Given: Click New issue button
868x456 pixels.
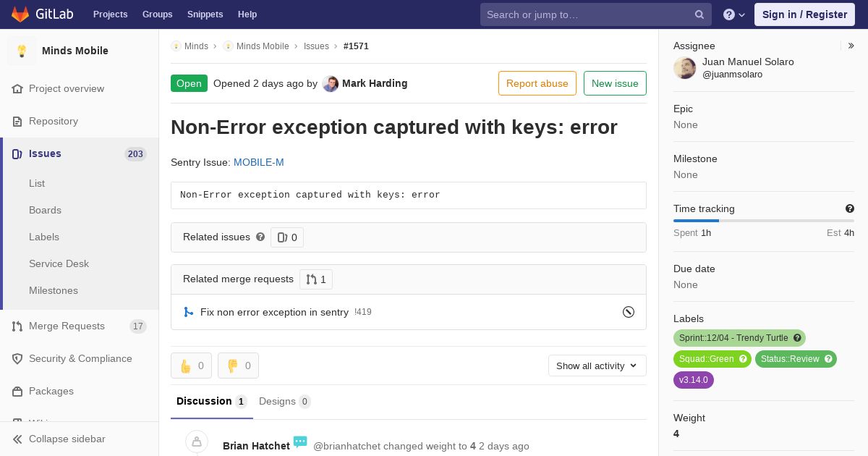Looking at the screenshot, I should tap(615, 83).
